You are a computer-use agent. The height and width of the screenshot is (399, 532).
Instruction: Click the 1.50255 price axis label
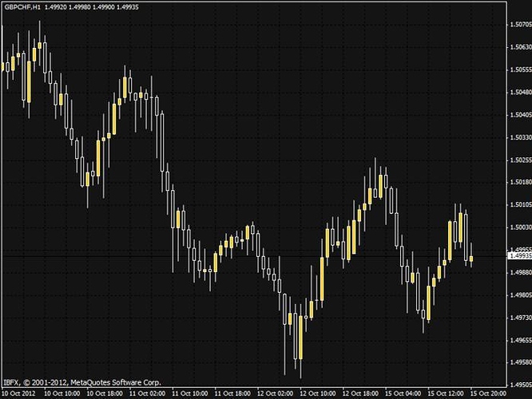click(521, 160)
